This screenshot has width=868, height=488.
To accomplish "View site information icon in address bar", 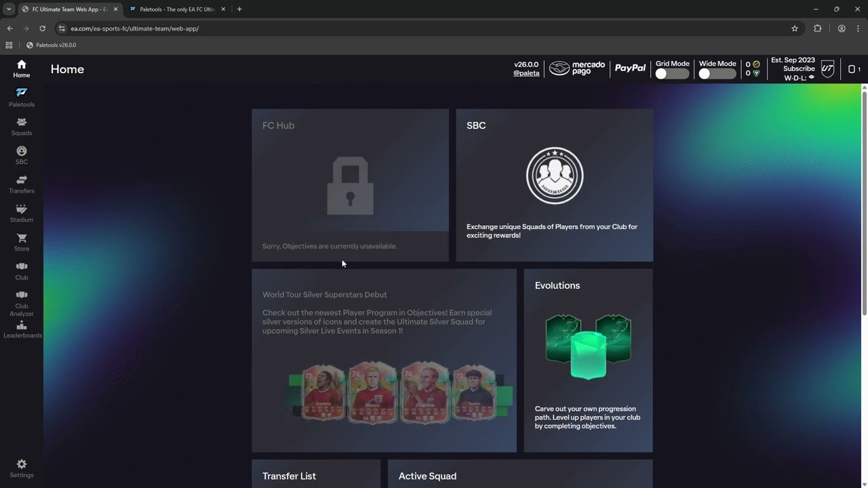I will point(62,28).
